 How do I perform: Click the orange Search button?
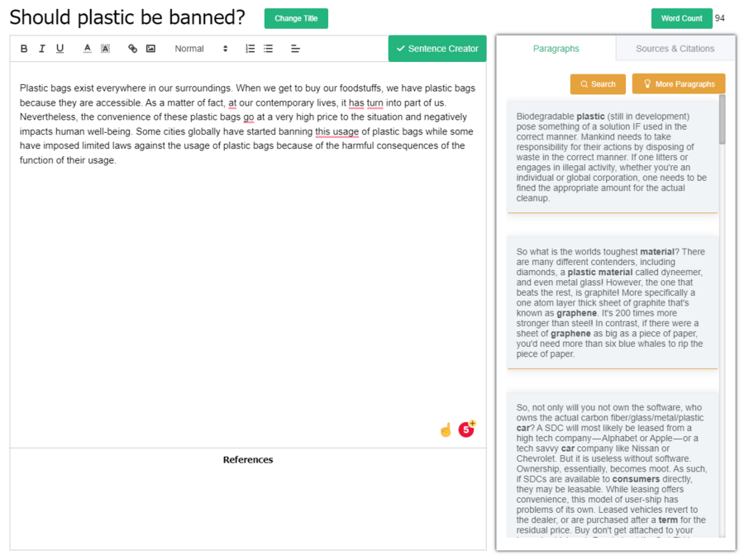[x=598, y=84]
